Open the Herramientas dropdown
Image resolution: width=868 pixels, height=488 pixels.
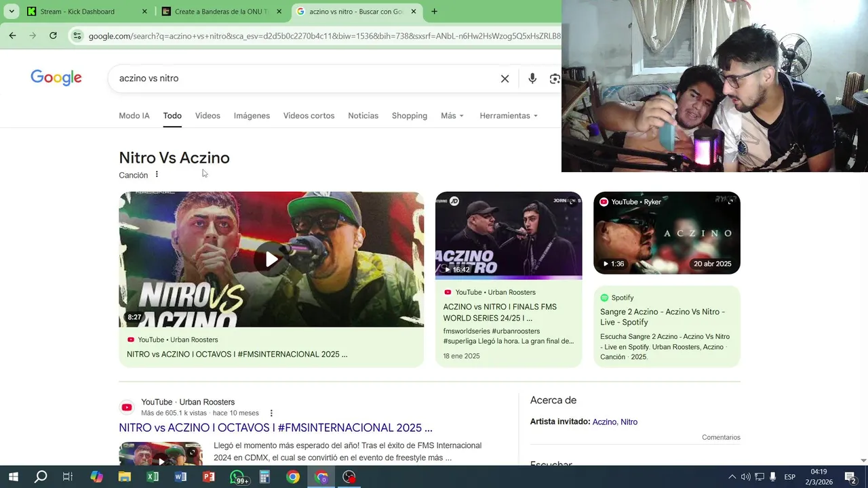[x=509, y=116]
